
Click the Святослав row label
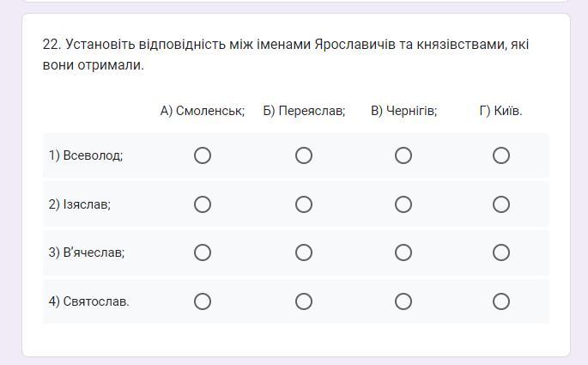(x=89, y=301)
